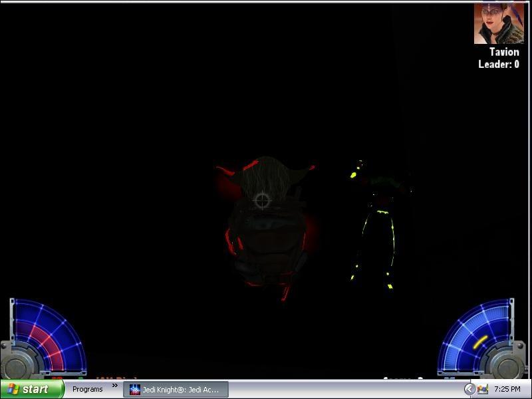532x399 pixels.
Task: Click the crosshair reticle in the center
Action: click(263, 199)
